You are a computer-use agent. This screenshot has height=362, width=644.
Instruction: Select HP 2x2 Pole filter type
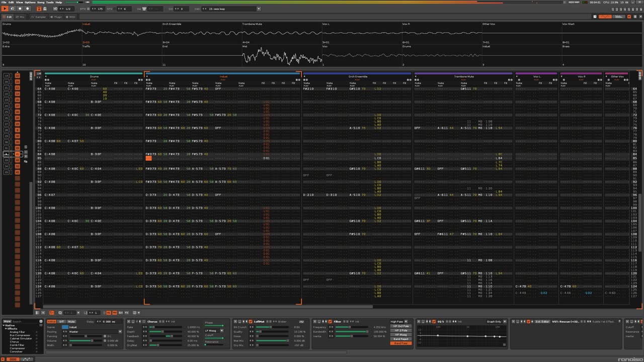click(401, 326)
